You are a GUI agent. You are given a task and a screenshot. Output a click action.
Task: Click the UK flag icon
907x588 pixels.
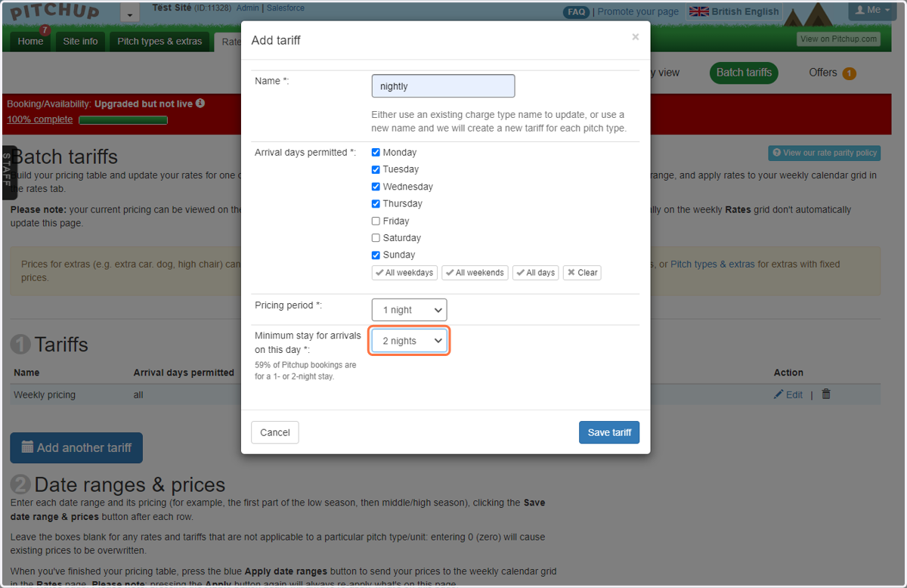click(x=698, y=11)
